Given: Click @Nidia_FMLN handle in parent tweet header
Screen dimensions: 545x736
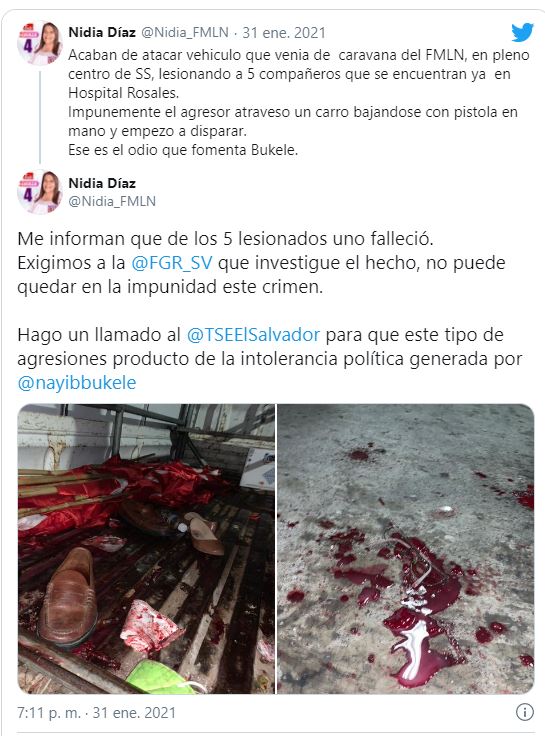Looking at the screenshot, I should [185, 32].
